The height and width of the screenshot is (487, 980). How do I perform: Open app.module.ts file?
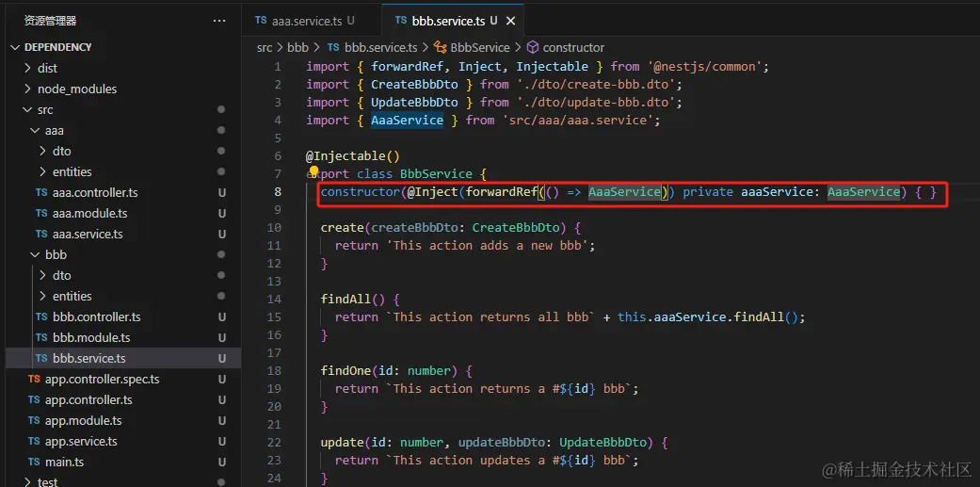83,421
